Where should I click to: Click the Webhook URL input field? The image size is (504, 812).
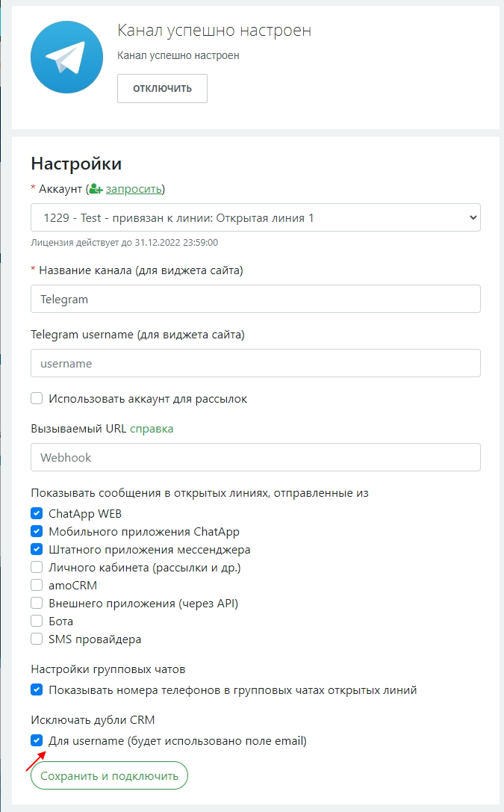click(x=255, y=457)
